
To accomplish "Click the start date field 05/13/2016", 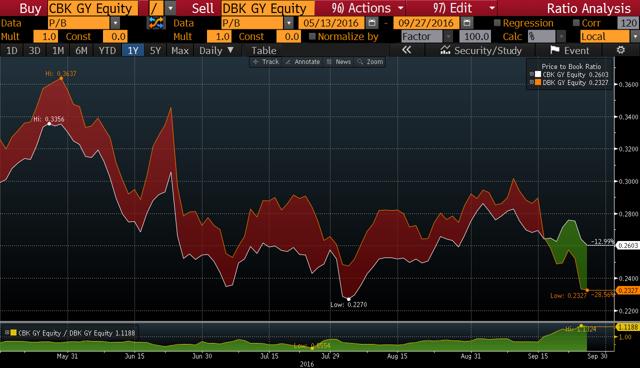I will (x=331, y=23).
